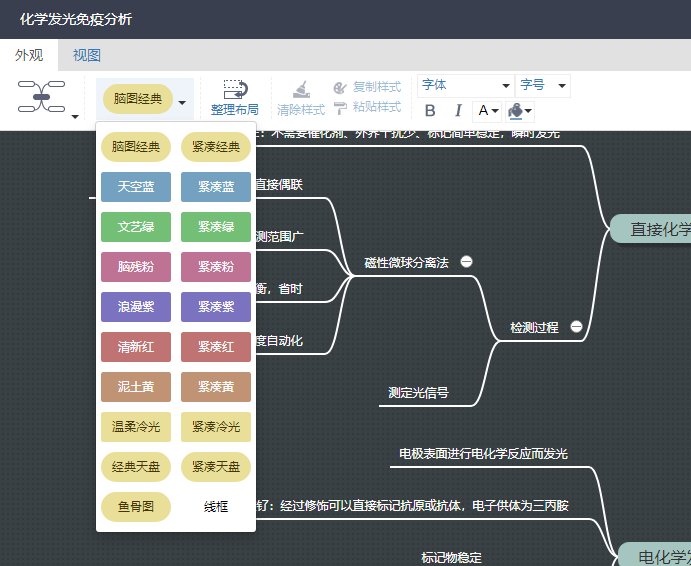Switch to the 视图 tab
Image resolution: width=691 pixels, height=566 pixels.
(87, 56)
